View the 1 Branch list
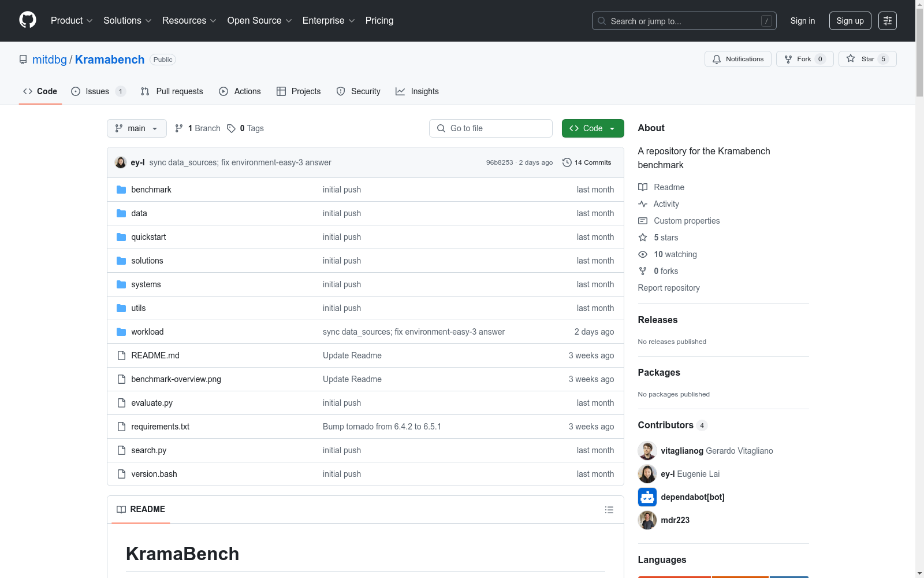The image size is (924, 578). click(x=198, y=128)
